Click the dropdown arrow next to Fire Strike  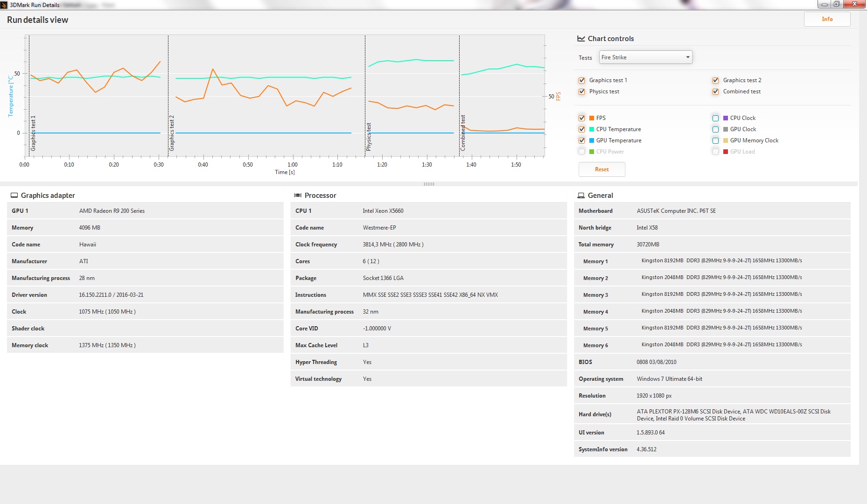coord(687,57)
